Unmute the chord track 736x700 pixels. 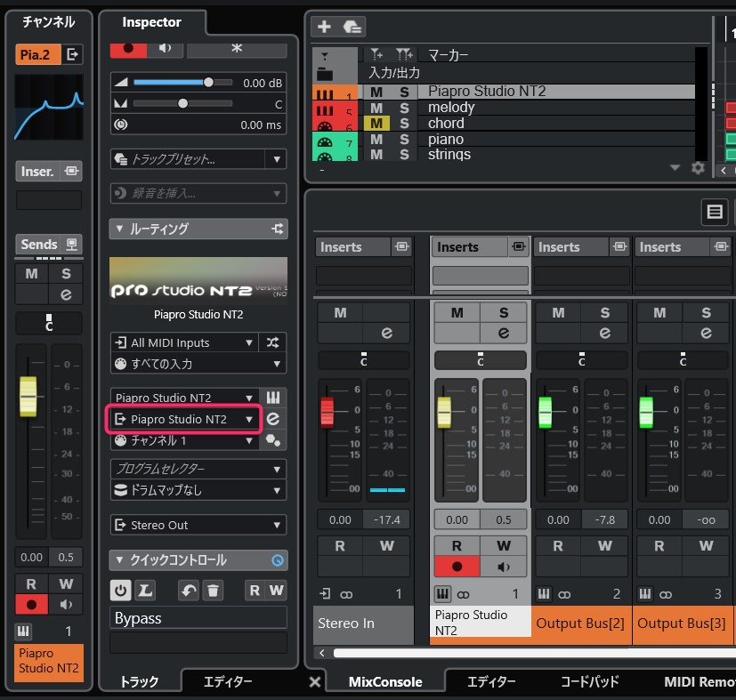(x=376, y=124)
